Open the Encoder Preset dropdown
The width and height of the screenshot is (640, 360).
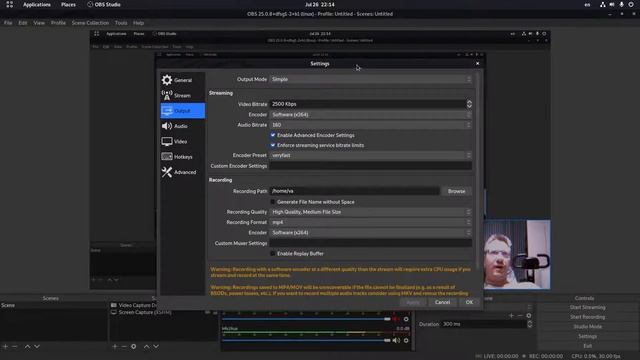[371, 156]
